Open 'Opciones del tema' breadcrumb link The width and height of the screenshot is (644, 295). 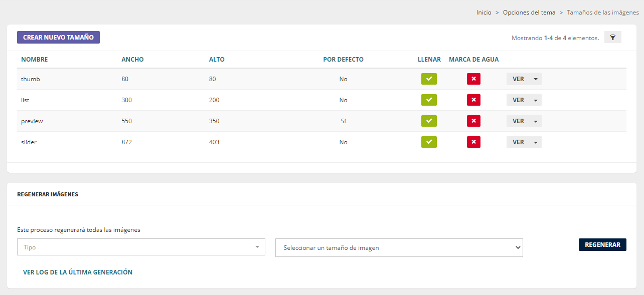pos(529,13)
